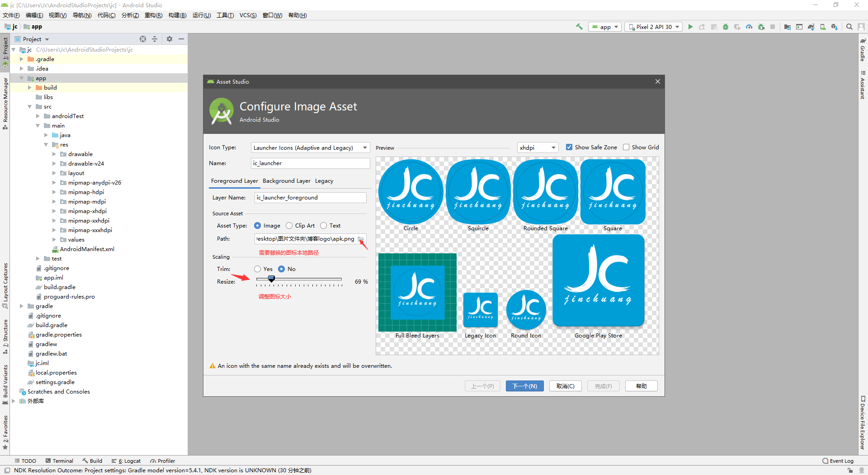Select the Foreground Layer tab
Image resolution: width=868 pixels, height=475 pixels.
click(x=235, y=180)
